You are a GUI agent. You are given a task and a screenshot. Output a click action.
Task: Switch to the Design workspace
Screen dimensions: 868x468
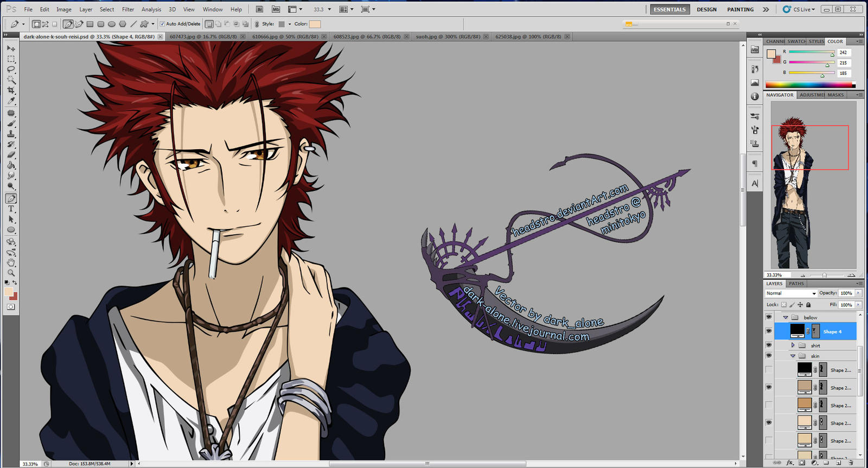click(706, 9)
